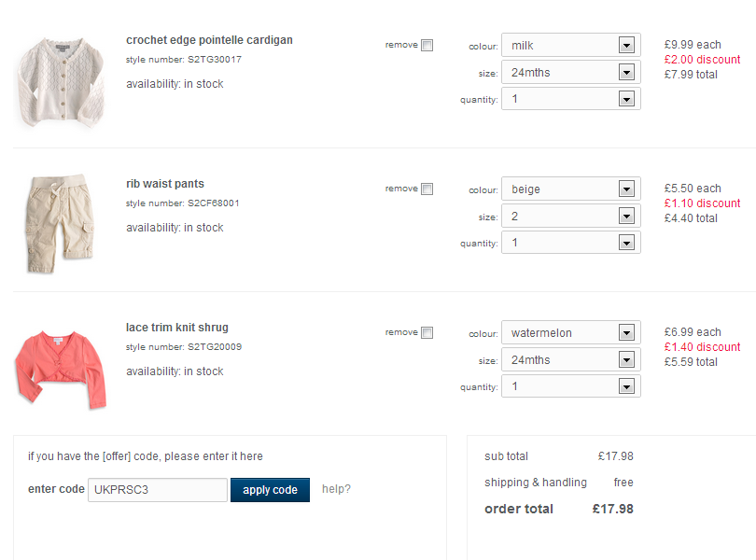Open quantity dropdown for the knit shrug
The image size is (756, 560).
tap(570, 386)
